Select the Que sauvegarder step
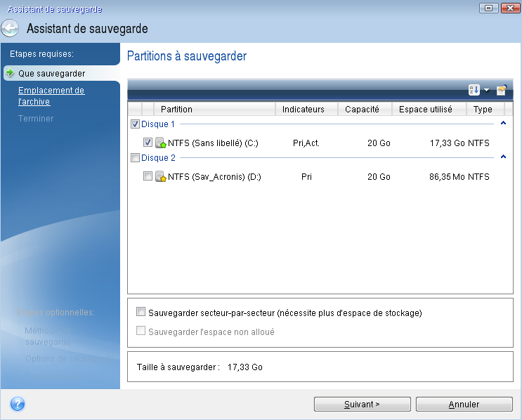Screen dimensions: 522x420 (51, 73)
